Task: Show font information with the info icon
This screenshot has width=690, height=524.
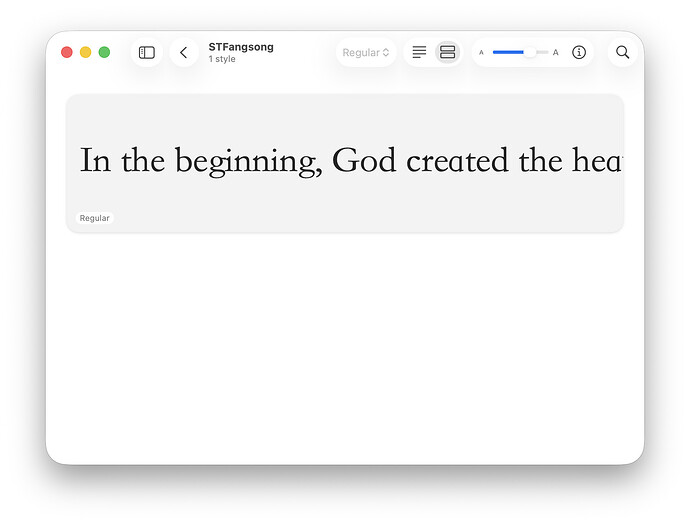Action: click(579, 52)
